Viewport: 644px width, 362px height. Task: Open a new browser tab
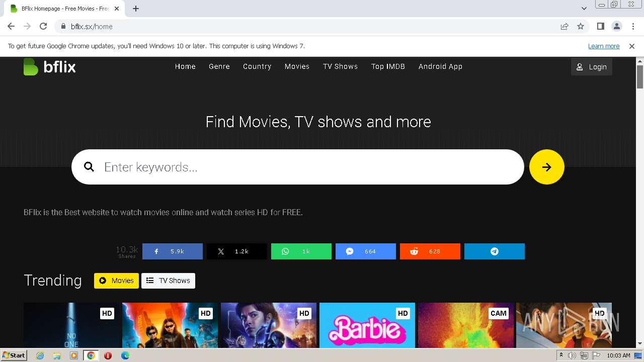(x=136, y=9)
